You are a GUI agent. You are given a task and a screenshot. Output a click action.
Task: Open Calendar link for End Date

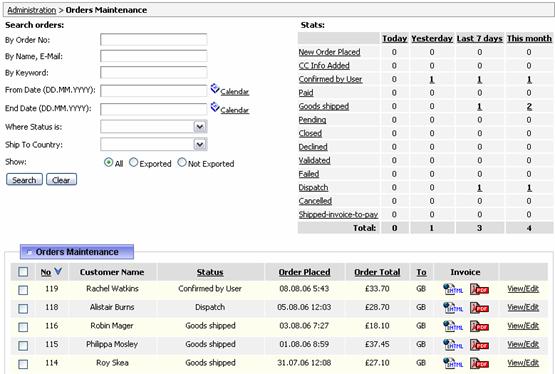coord(235,110)
